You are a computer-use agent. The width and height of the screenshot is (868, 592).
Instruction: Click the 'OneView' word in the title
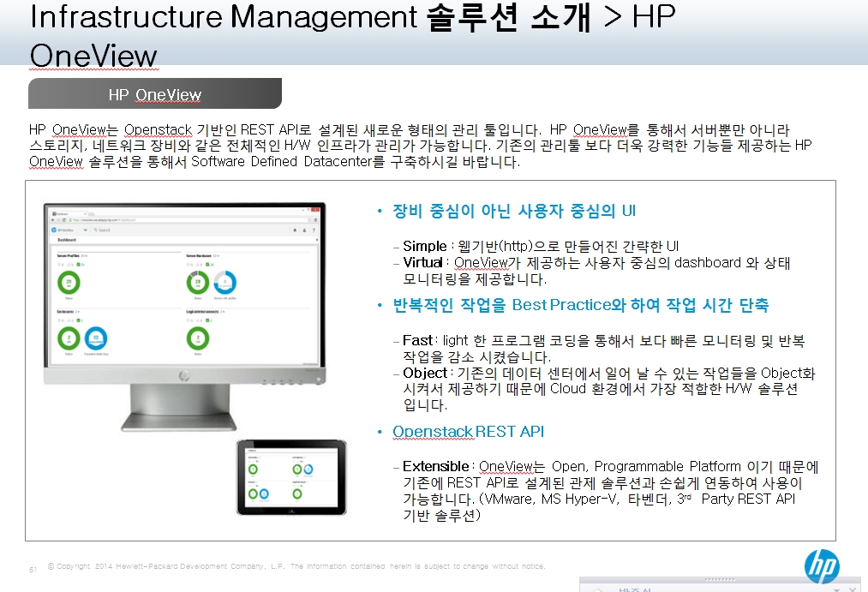pyautogui.click(x=93, y=56)
